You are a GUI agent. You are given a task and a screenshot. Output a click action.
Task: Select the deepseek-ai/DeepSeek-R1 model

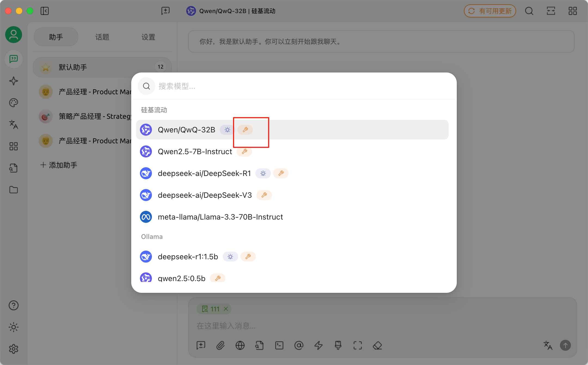(x=292, y=173)
